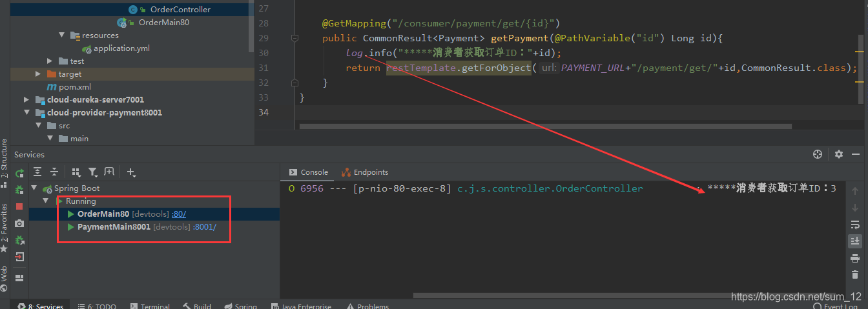Viewport: 868px width, 309px height.
Task: Click the fold end marker at line 32
Action: point(294,83)
